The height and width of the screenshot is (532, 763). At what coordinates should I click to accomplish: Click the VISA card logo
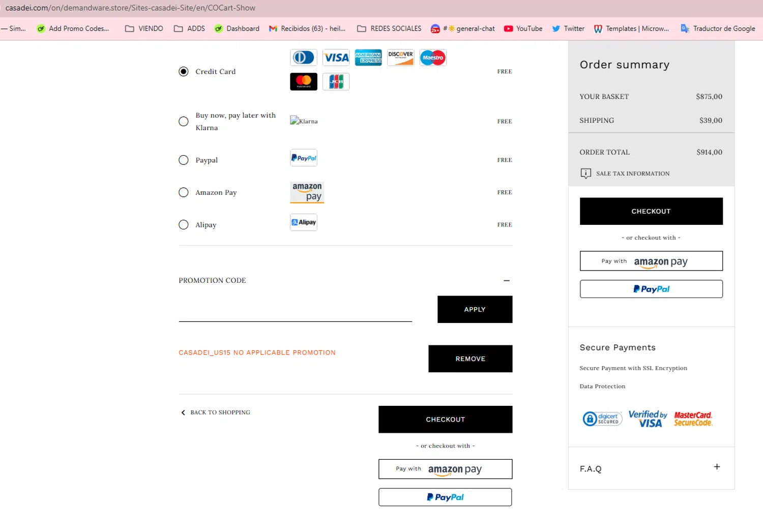[x=336, y=57]
